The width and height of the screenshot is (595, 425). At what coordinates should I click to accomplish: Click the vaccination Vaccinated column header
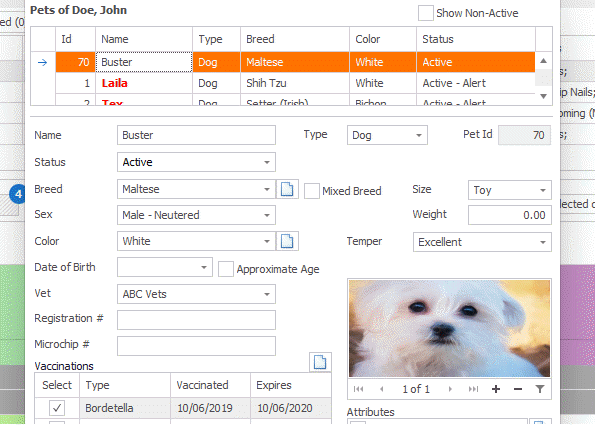210,385
